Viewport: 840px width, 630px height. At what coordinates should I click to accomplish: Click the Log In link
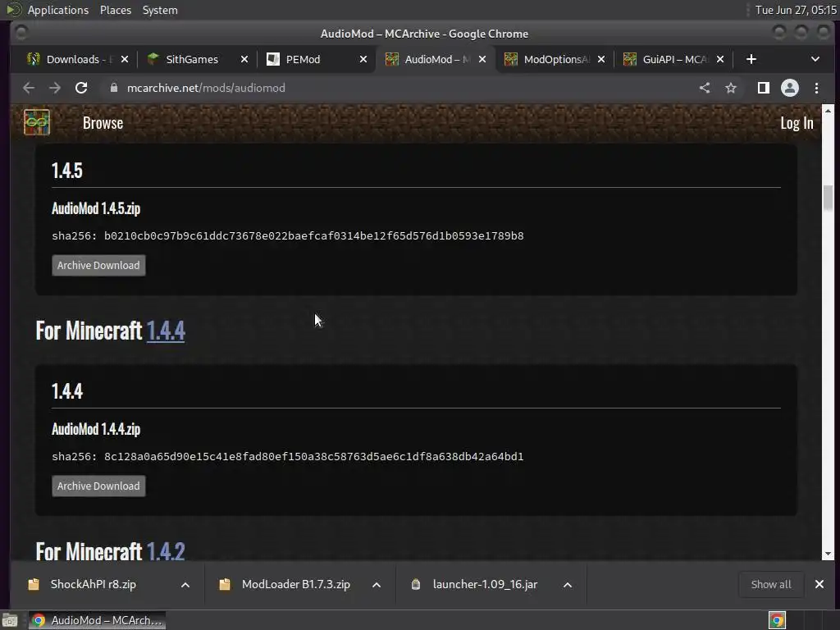pos(797,123)
